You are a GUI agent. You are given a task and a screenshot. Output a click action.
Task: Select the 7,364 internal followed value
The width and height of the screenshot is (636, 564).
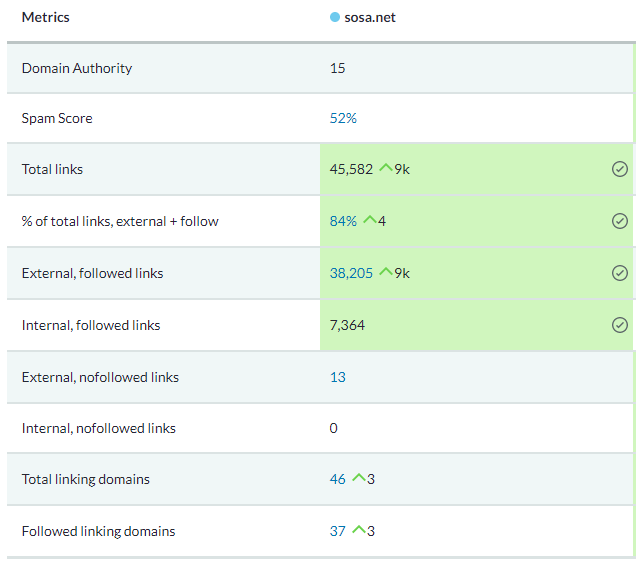[347, 325]
